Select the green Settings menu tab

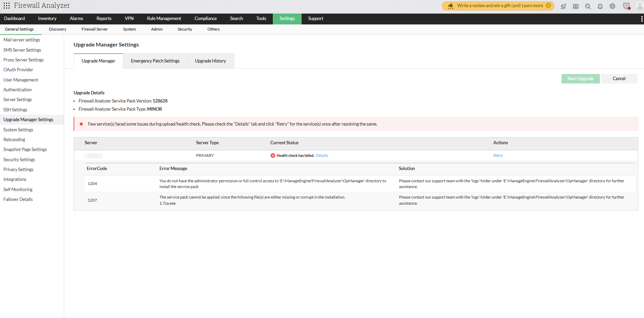[287, 19]
